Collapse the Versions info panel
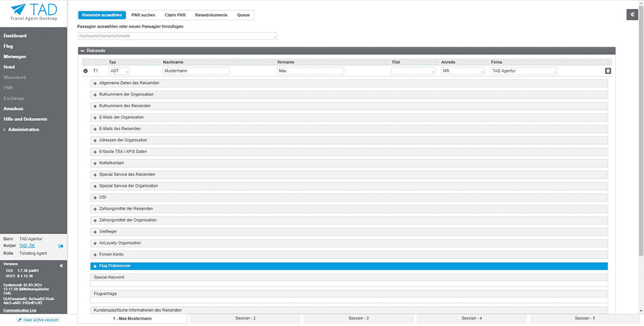Image resolution: width=644 pixels, height=326 pixels. pyautogui.click(x=61, y=265)
